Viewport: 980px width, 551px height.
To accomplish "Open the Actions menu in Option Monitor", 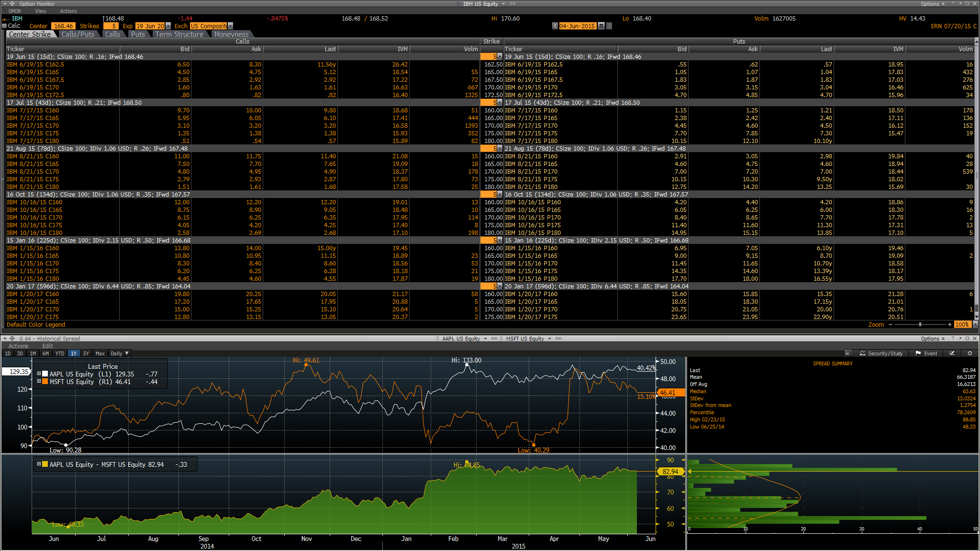I will click(x=68, y=11).
